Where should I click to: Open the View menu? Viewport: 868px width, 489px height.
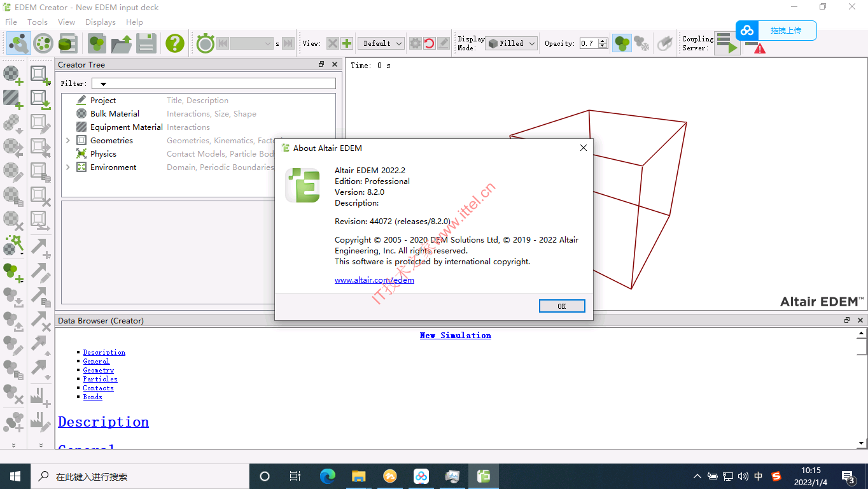tap(67, 22)
